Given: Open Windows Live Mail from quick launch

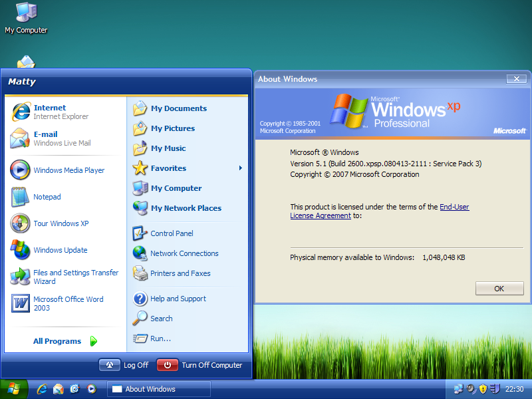Looking at the screenshot, I should click(x=58, y=389).
